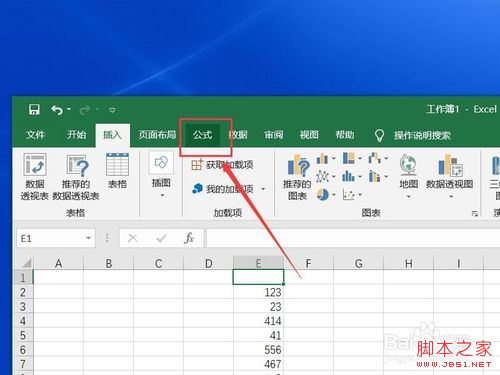Click the Save icon in quick access toolbar
Viewport: 500px width, 375px height.
(34, 109)
